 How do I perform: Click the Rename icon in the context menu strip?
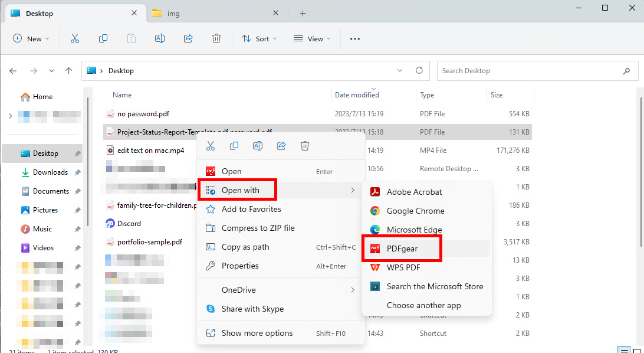pyautogui.click(x=257, y=146)
